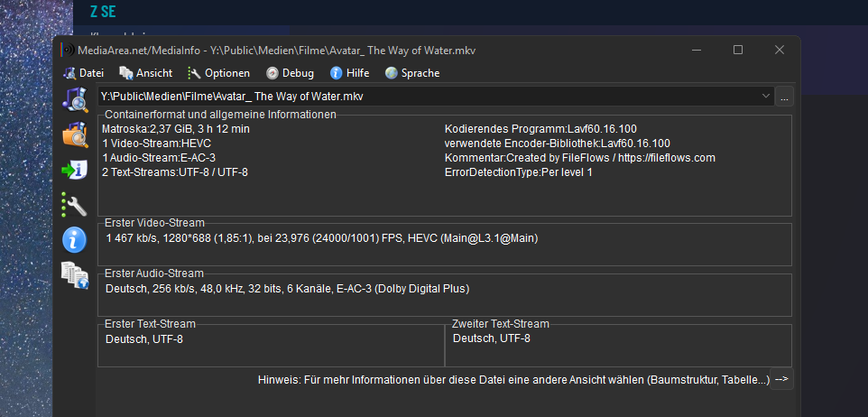Open the Debug menu

tap(290, 73)
